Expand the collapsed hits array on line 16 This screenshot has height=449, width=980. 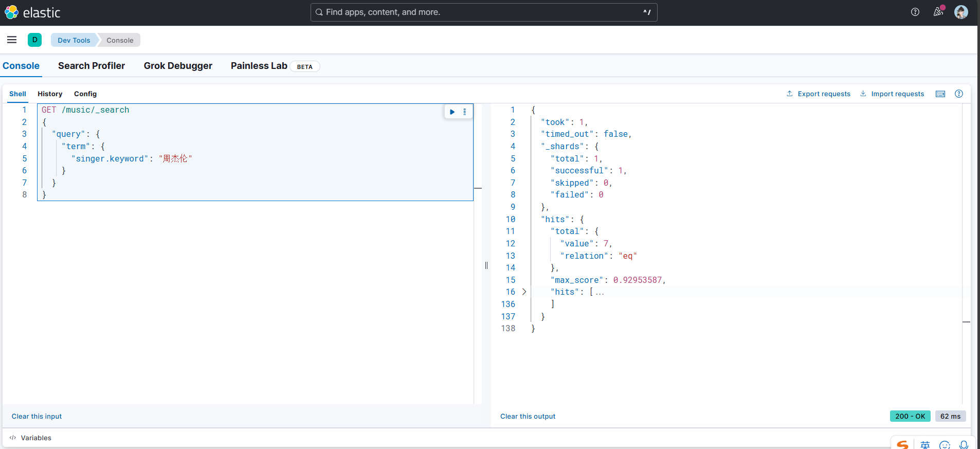click(524, 292)
